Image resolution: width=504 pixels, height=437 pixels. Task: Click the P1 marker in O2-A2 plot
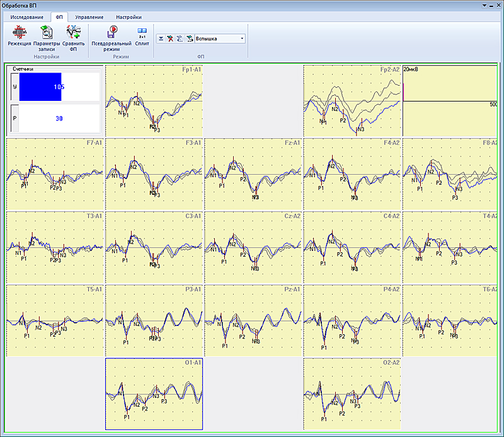tap(324, 419)
